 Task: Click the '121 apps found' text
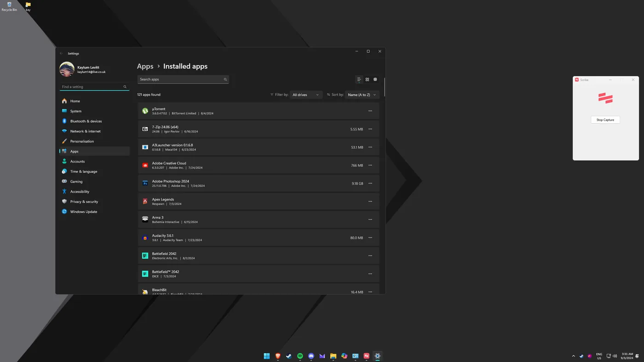(x=149, y=95)
